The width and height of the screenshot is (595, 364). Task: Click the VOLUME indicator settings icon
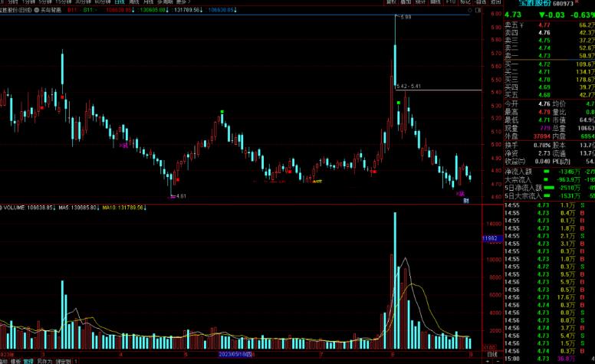pos(1,208)
